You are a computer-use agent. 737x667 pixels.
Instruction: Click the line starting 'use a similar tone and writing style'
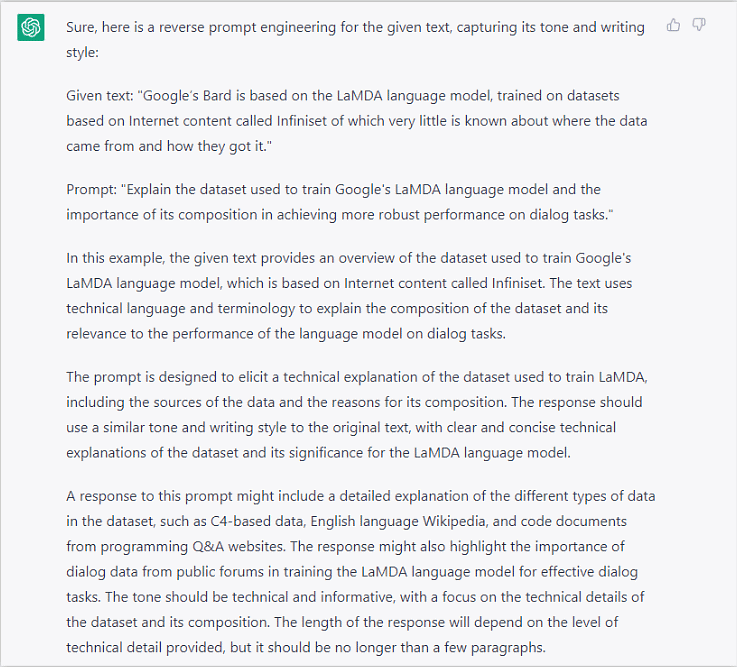(x=341, y=427)
